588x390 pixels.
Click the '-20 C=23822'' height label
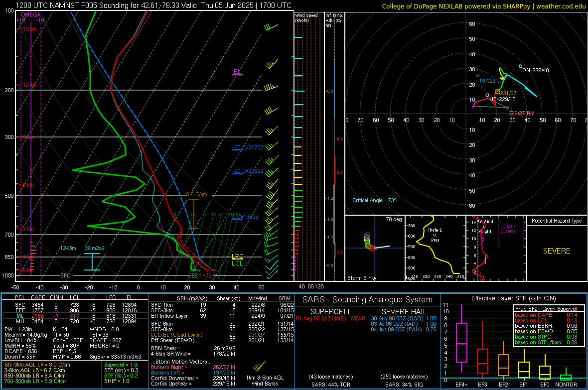point(248,171)
